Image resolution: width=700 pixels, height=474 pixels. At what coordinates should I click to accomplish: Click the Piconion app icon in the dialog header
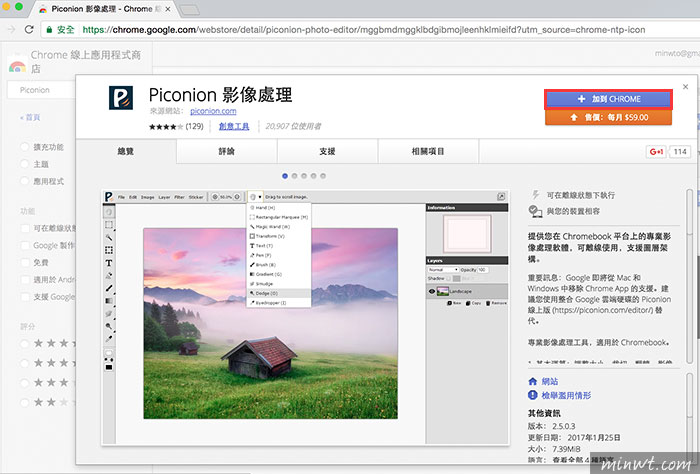[x=121, y=98]
